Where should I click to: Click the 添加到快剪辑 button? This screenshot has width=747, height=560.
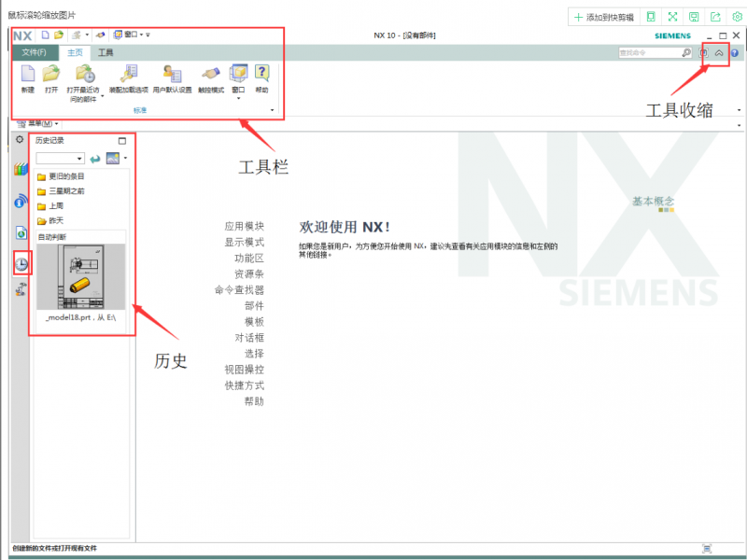point(604,17)
